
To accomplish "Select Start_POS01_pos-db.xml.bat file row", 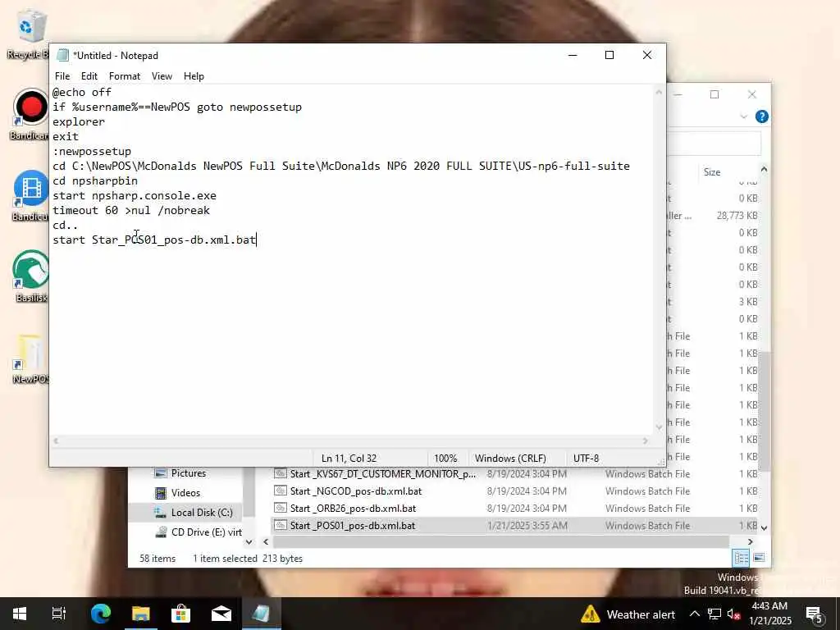I will [x=514, y=526].
